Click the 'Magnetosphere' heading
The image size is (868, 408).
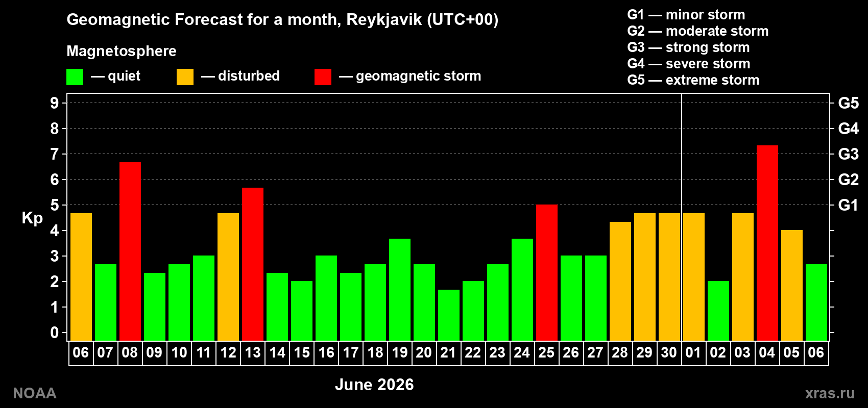[x=122, y=51]
